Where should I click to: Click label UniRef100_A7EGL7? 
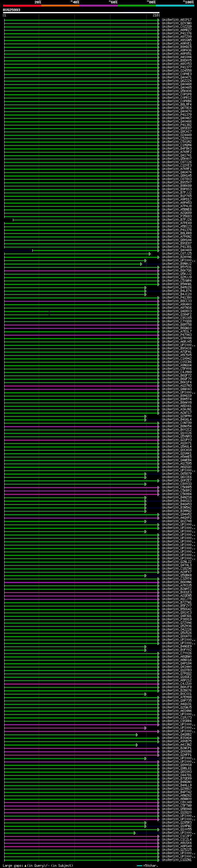pyautogui.click(x=176, y=332)
